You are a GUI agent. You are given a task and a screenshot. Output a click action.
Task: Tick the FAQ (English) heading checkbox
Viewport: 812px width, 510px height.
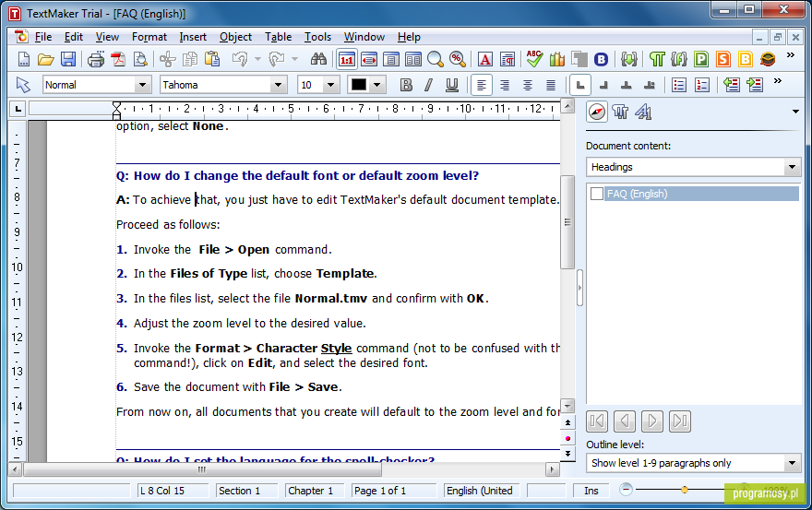pos(597,194)
